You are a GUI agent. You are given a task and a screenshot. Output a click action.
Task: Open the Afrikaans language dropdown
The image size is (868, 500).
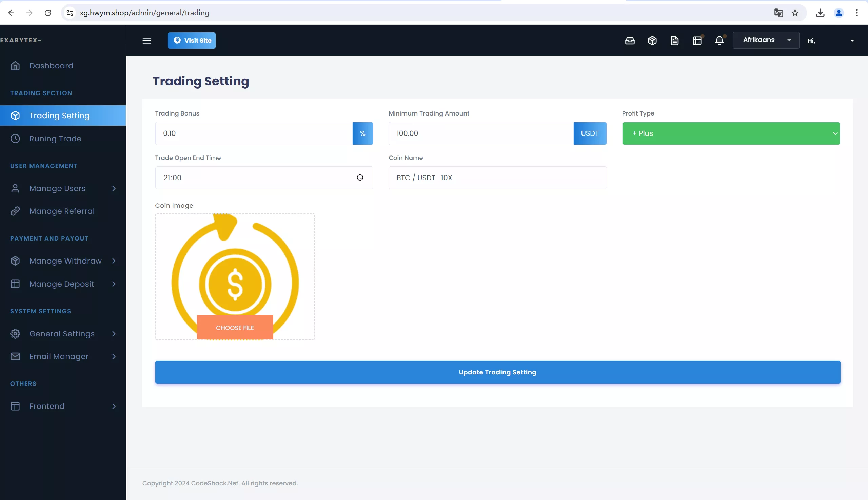click(766, 40)
